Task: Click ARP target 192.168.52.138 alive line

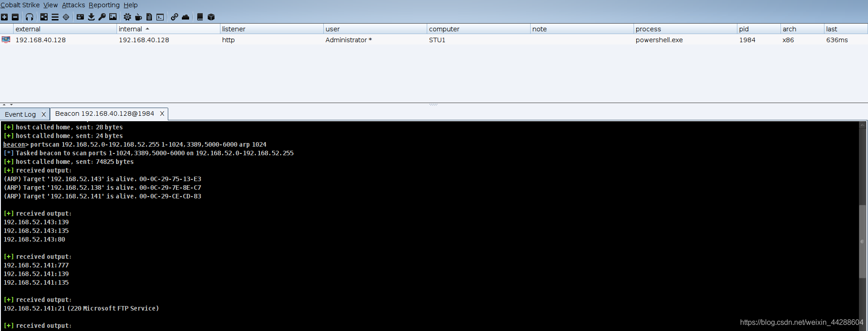Action: [x=102, y=188]
